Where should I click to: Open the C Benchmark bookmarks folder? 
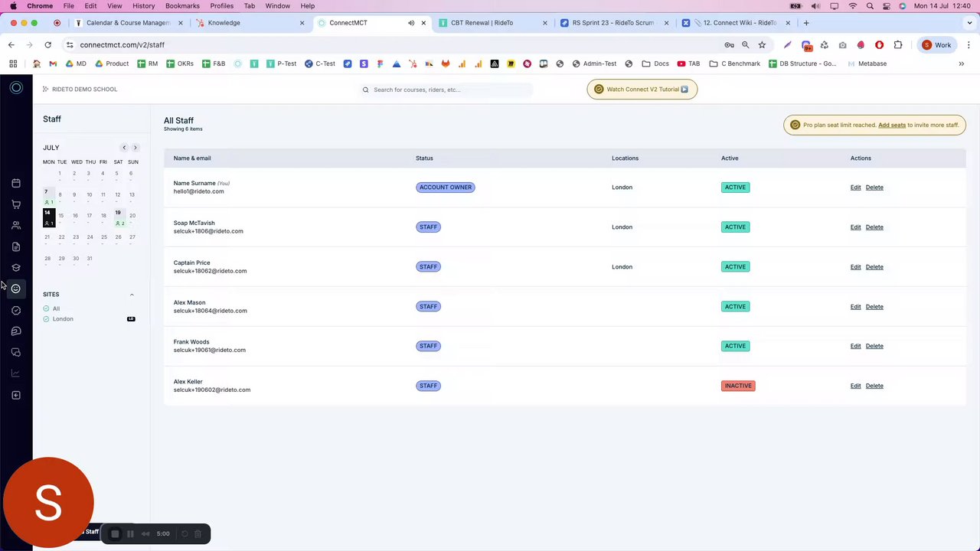pyautogui.click(x=735, y=64)
